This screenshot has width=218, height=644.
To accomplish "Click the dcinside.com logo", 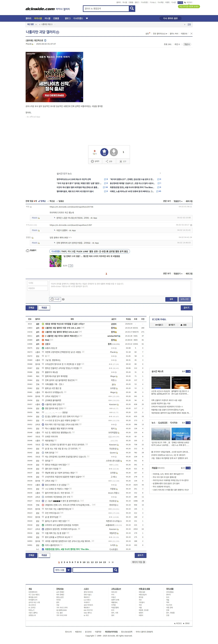I will click(x=40, y=9).
